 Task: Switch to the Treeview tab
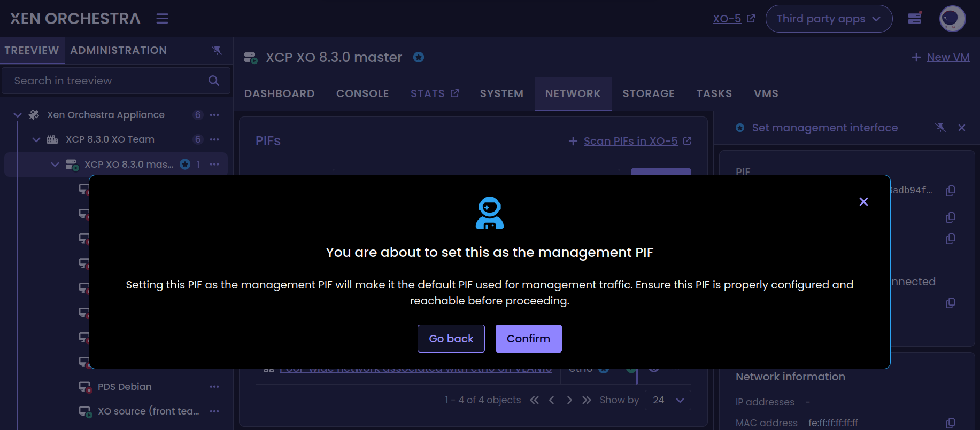click(32, 50)
